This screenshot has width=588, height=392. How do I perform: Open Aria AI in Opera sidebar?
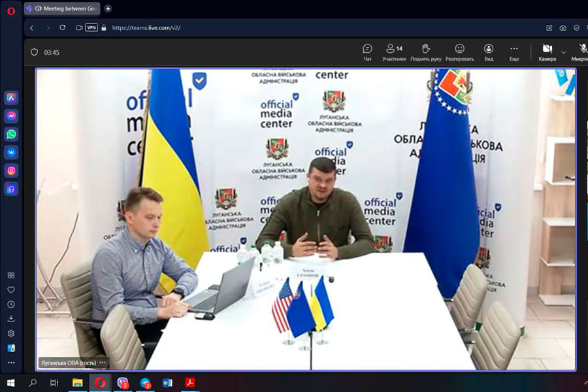(11, 98)
